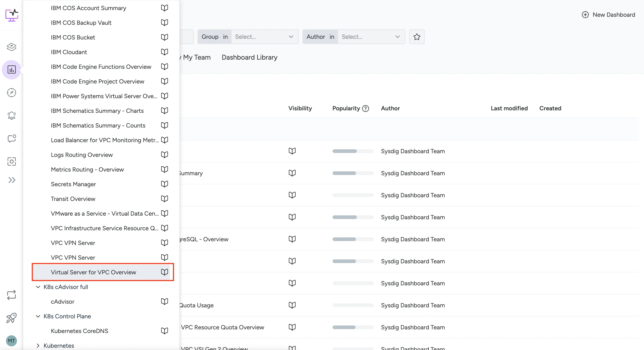Select Sysdig Dashboard Team in Quota Usage row
This screenshot has height=350, width=644.
point(413,305)
